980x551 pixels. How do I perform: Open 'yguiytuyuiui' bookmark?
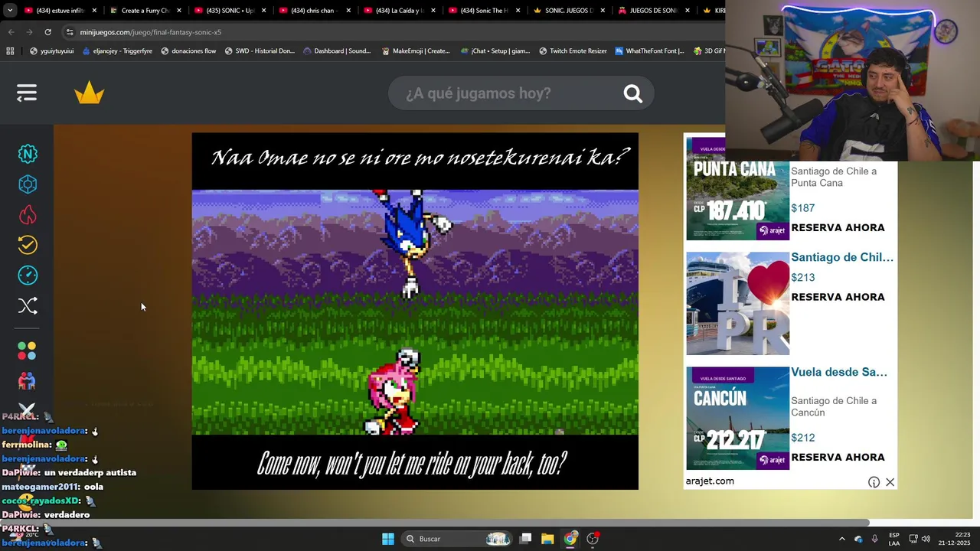(x=51, y=51)
